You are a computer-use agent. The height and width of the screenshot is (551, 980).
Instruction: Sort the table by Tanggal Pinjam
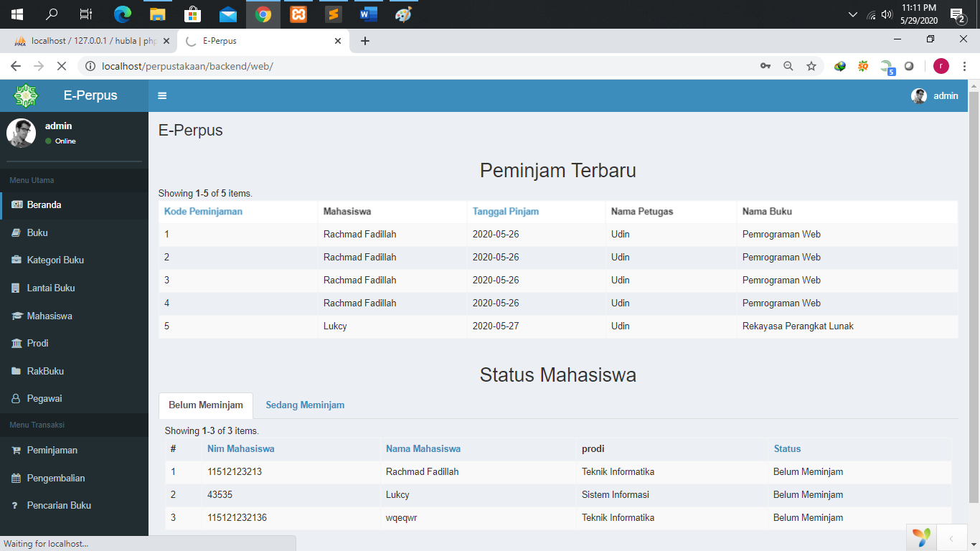coord(505,211)
